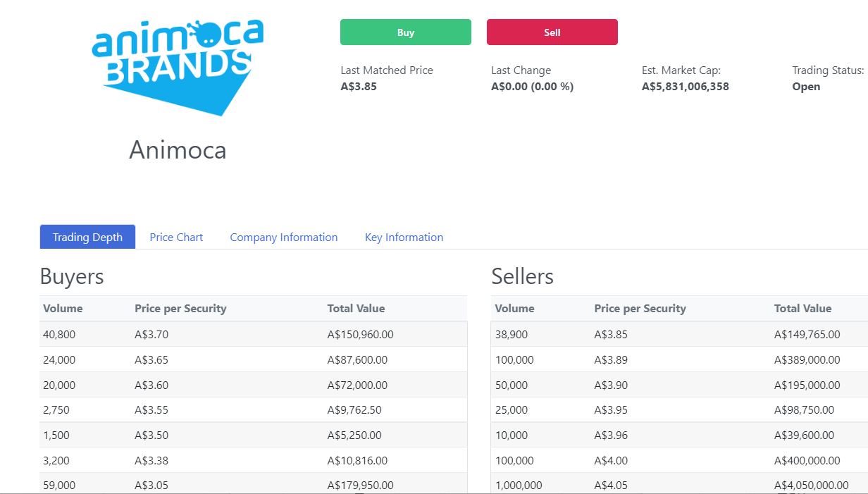The image size is (868, 494).
Task: Select seller volume 38,900
Action: click(x=512, y=335)
